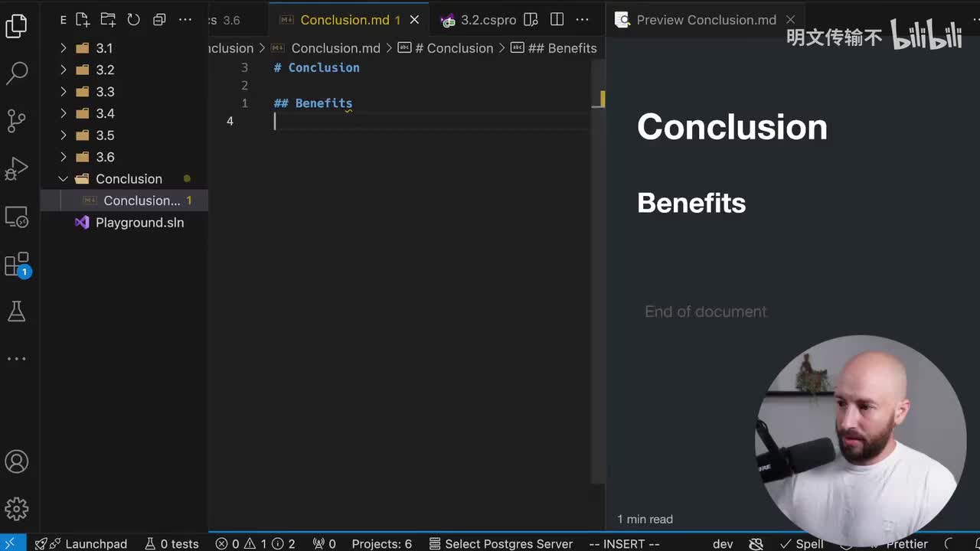This screenshot has width=980, height=551.
Task: Switch to the partially hidden 3.6 tab
Action: tap(225, 20)
